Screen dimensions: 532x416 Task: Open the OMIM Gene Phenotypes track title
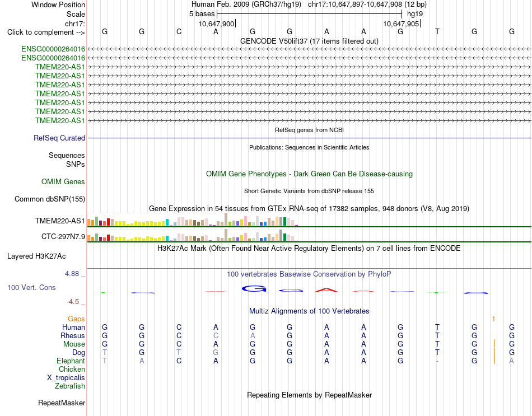(x=309, y=174)
